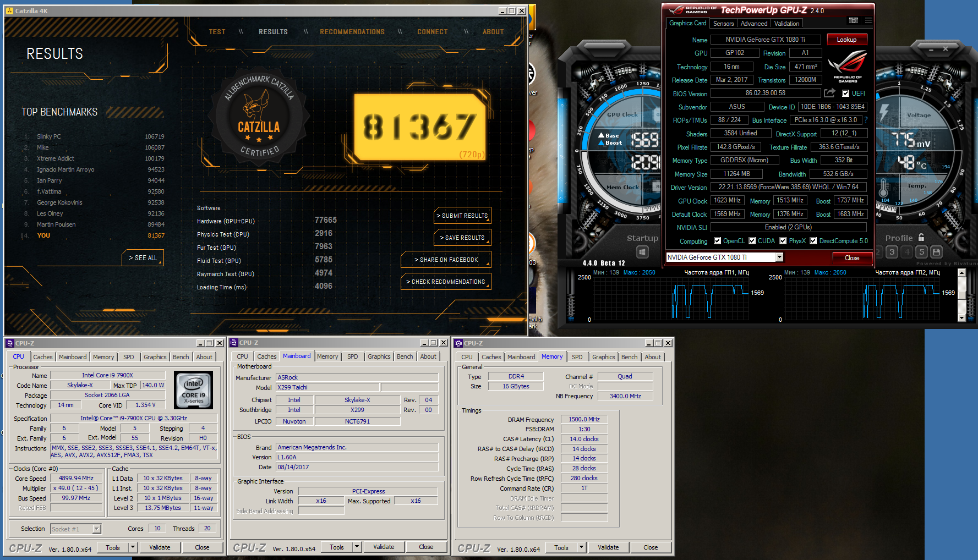Select the Xtreme Addict benchmark row
Image resolution: width=978 pixels, height=560 pixels.
click(x=94, y=158)
